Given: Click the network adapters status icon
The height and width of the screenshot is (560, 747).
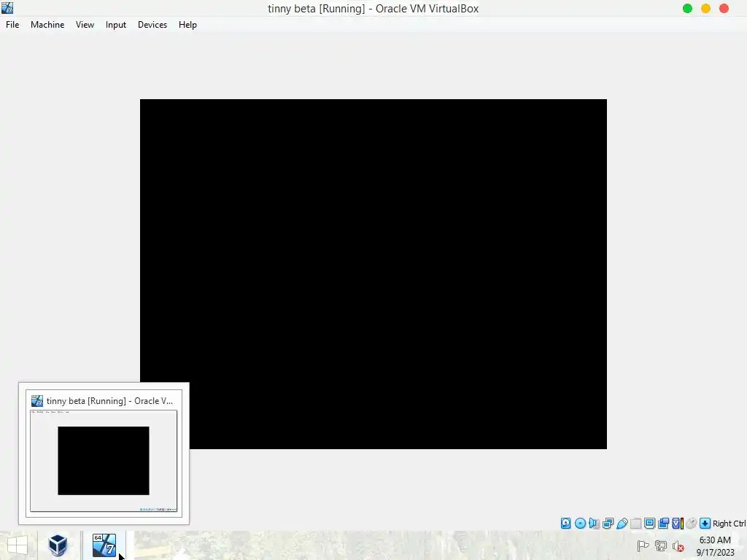Looking at the screenshot, I should pyautogui.click(x=608, y=524).
